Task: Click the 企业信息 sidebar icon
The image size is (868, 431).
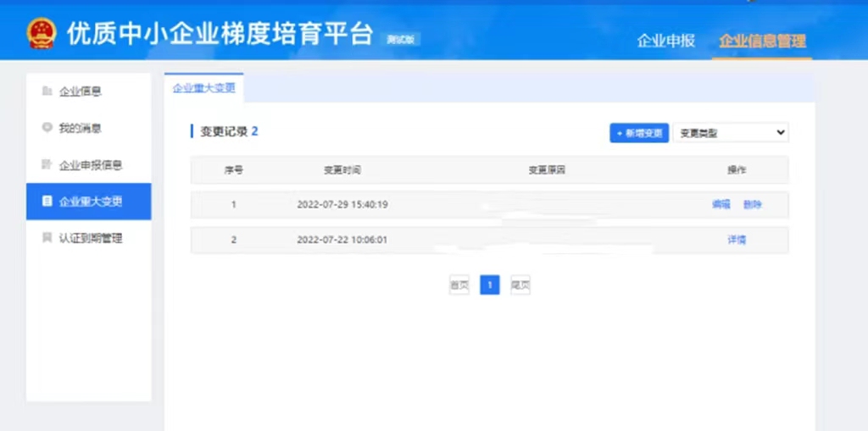Action: (x=47, y=91)
